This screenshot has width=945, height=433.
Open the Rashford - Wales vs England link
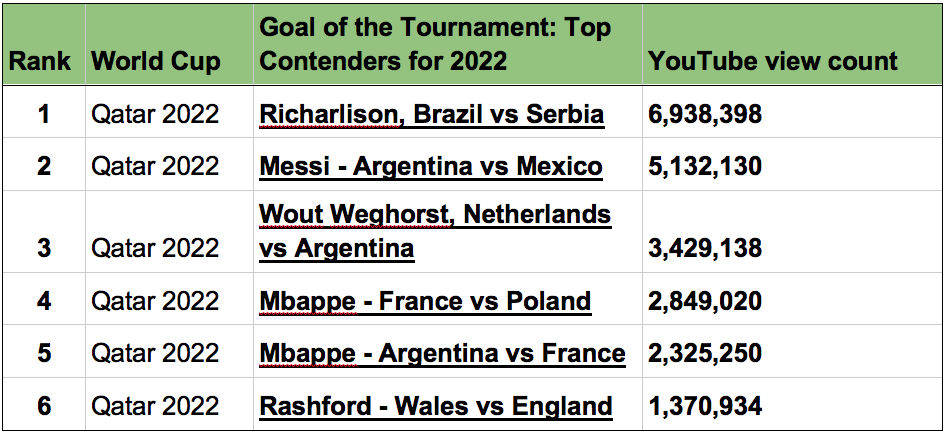coord(436,406)
